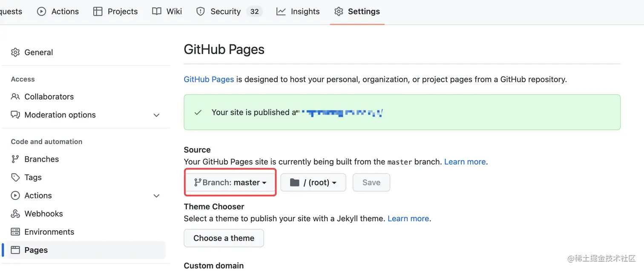644x271 pixels.
Task: Click the Environments server icon
Action: tap(15, 232)
